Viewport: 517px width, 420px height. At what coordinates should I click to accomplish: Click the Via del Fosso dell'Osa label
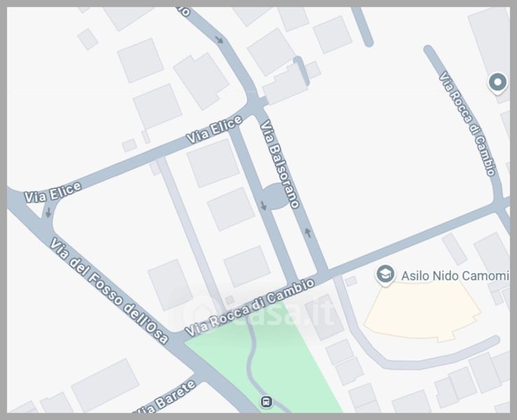(x=109, y=290)
